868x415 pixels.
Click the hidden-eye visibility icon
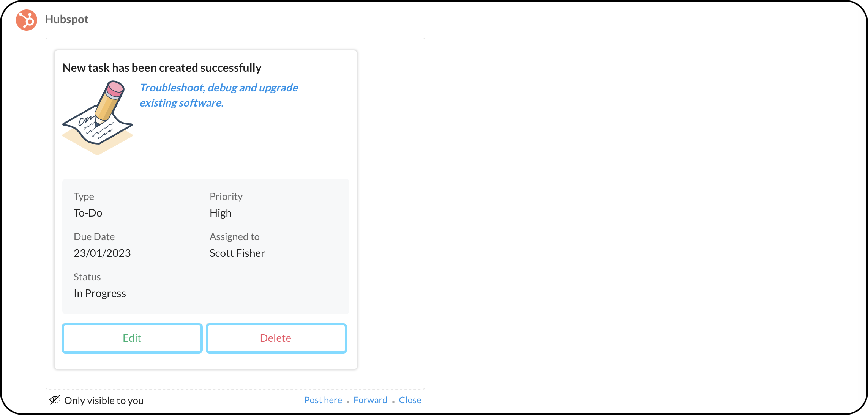pos(55,400)
